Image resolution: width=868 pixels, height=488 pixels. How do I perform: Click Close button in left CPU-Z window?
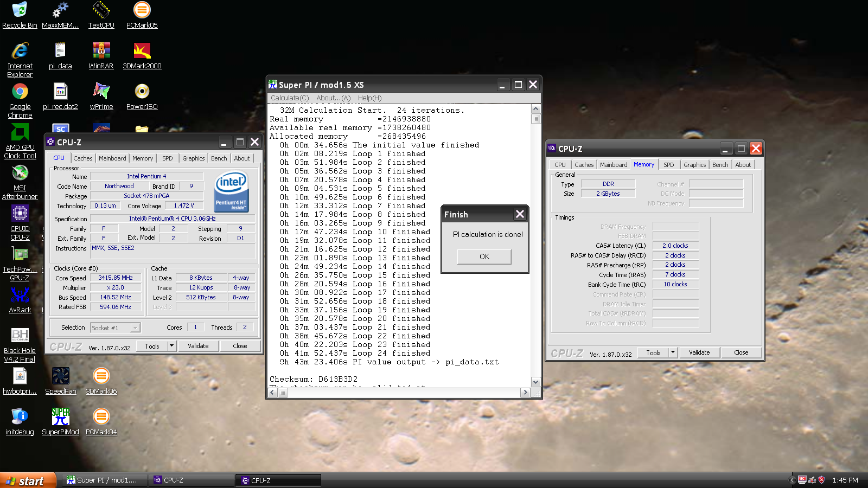point(240,346)
